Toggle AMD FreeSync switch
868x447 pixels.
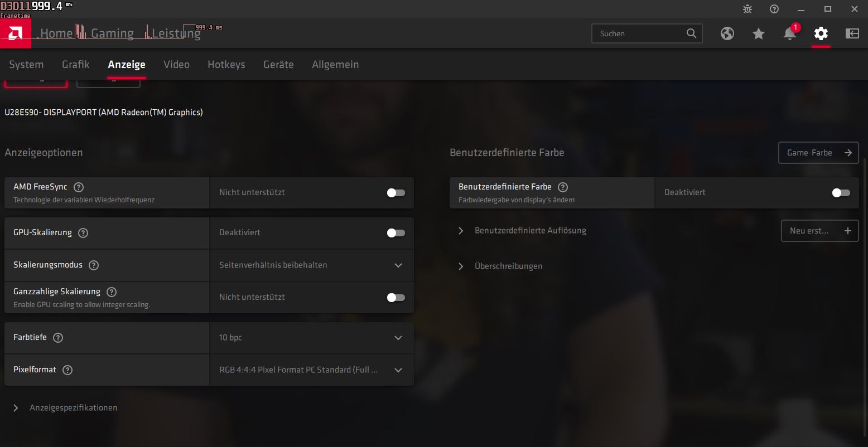tap(396, 193)
